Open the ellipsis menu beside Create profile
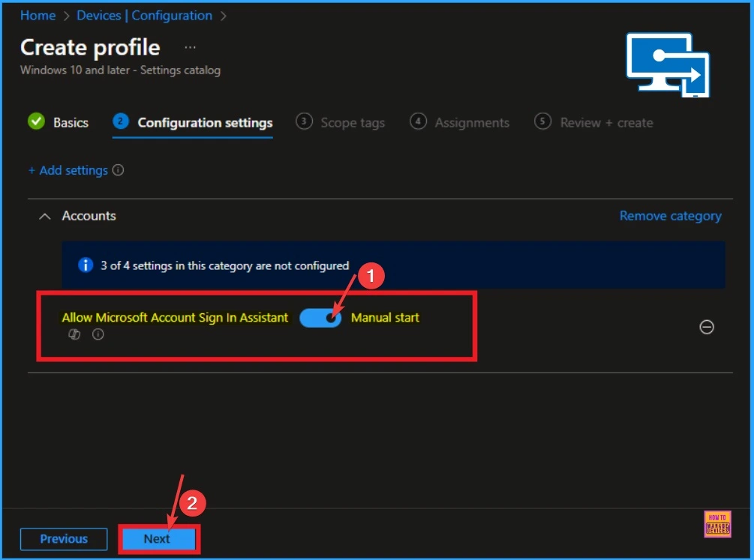The height and width of the screenshot is (560, 754). point(190,47)
